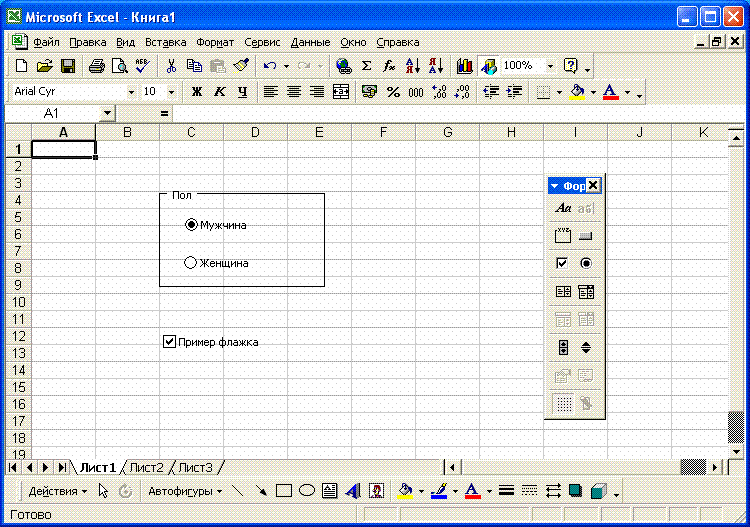Open the Вставка menu
The height and width of the screenshot is (527, 750).
click(165, 42)
